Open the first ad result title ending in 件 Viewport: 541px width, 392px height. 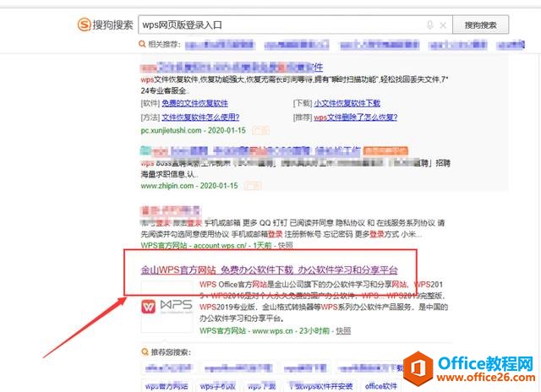click(x=232, y=67)
